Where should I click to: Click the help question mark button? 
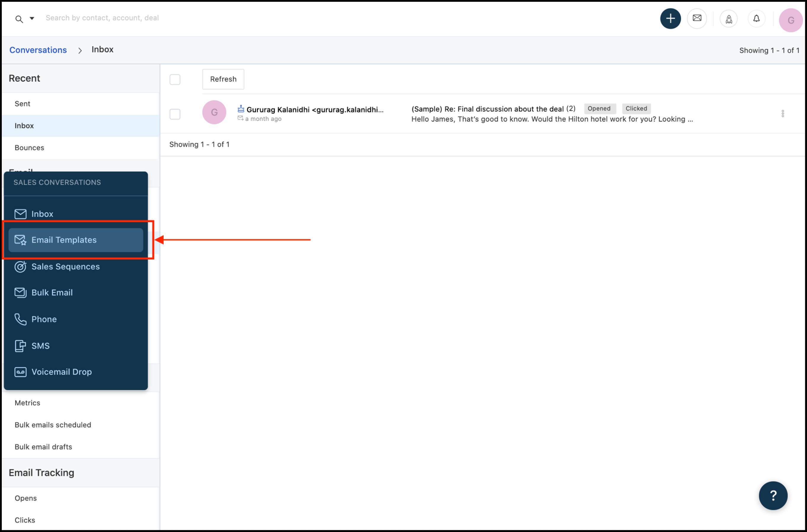pyautogui.click(x=773, y=496)
